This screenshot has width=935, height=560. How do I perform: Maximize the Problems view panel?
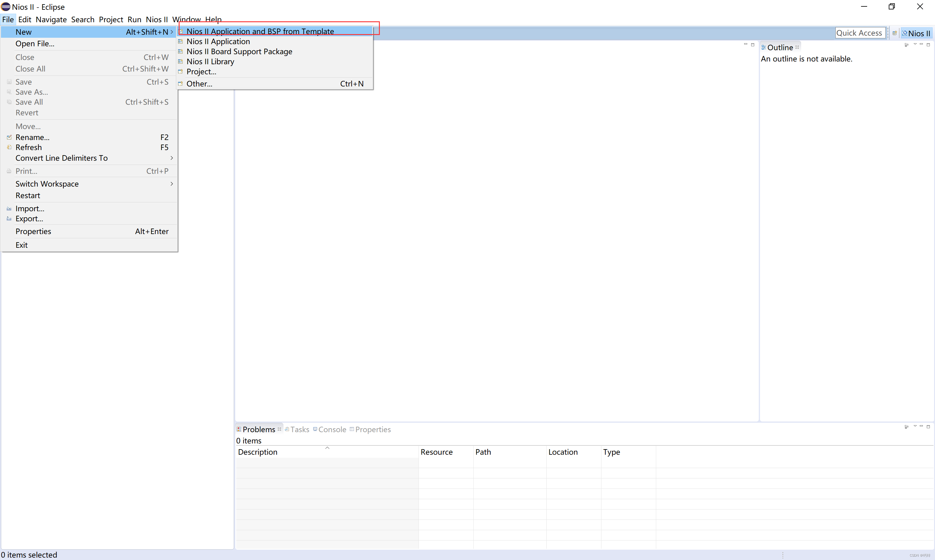coord(928,426)
